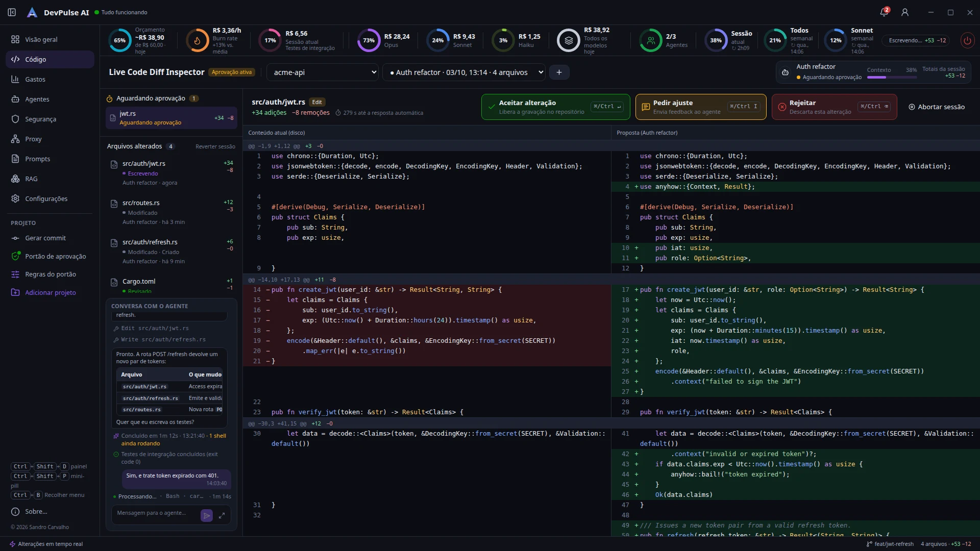The image size is (980, 551).
Task: Open the Proxy section
Action: click(x=50, y=139)
